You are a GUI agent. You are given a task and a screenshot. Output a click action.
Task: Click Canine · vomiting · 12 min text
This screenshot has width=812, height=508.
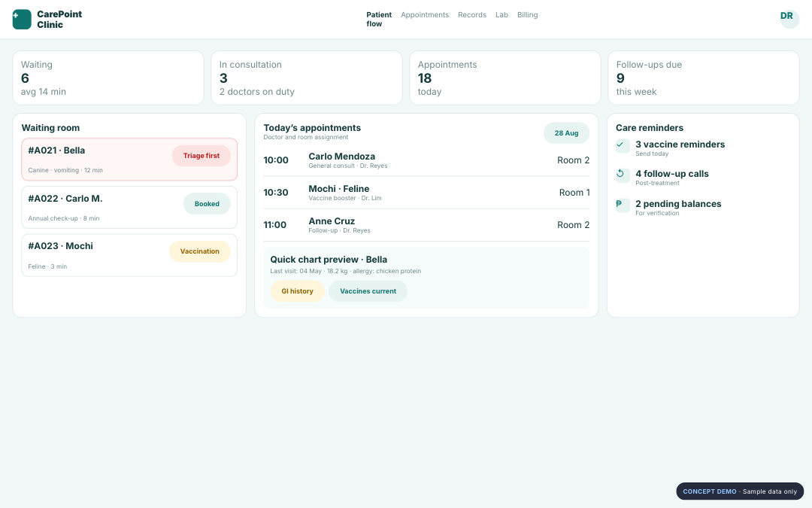[65, 171]
